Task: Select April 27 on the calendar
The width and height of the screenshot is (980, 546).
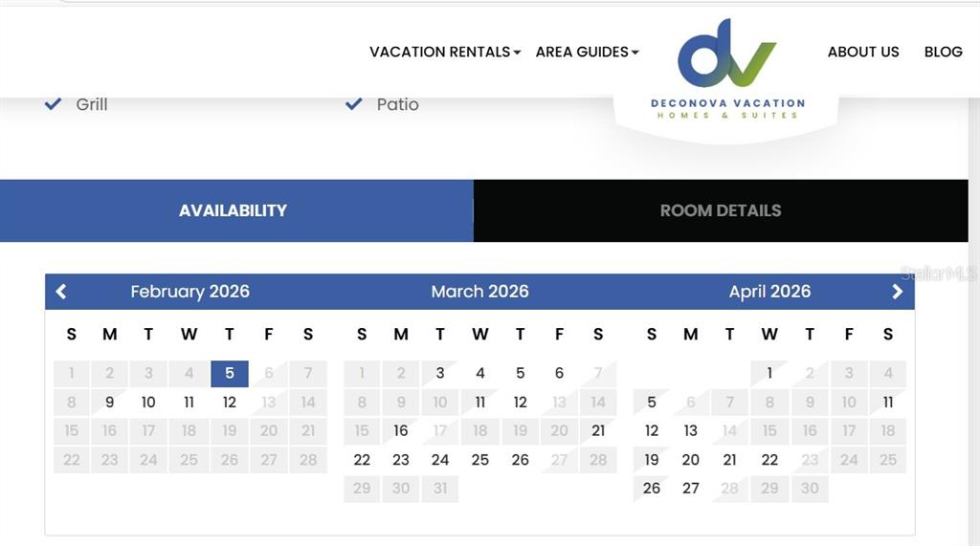Action: pyautogui.click(x=691, y=489)
